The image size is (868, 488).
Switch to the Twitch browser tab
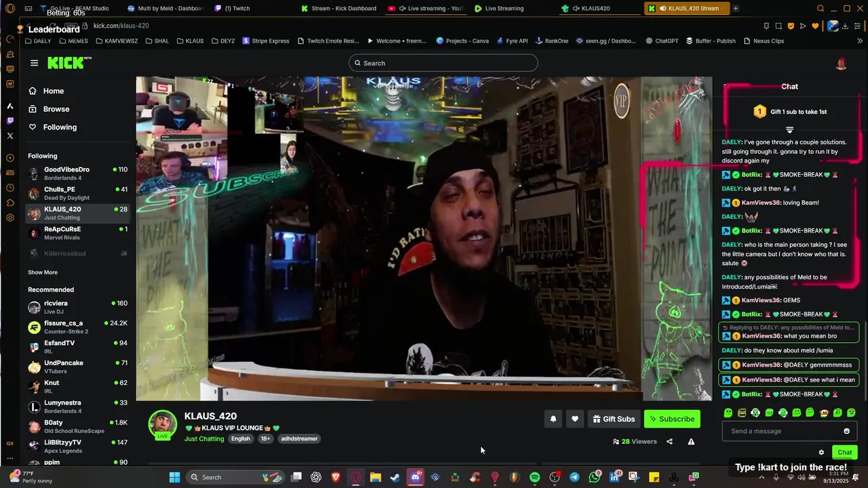coord(237,8)
